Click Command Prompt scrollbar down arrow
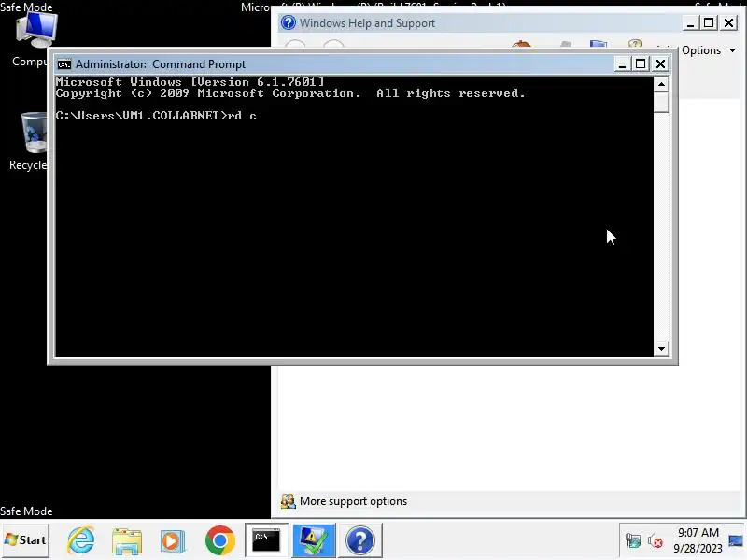Screen dimensions: 747x560 (x=661, y=348)
